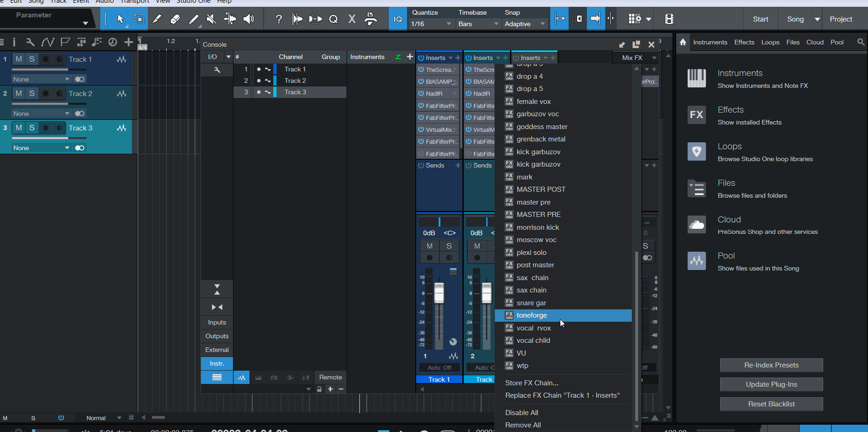The image size is (868, 432).
Task: Select the Range tool
Action: [x=139, y=19]
